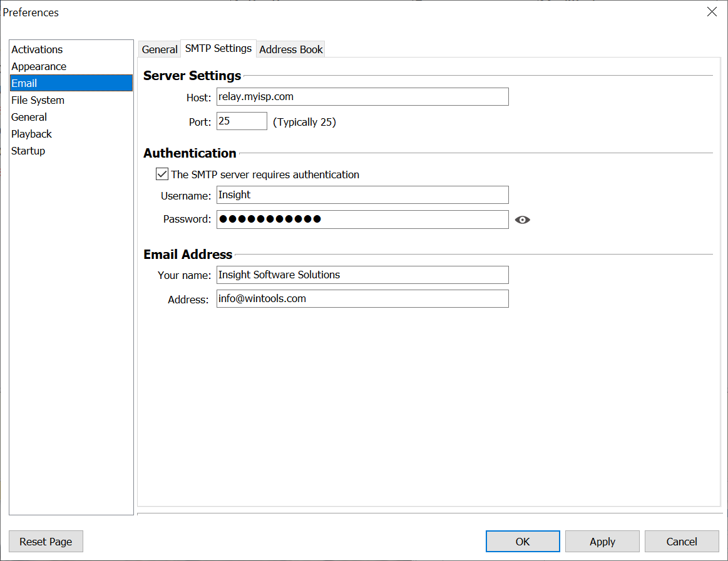This screenshot has width=728, height=561.
Task: Focus the Port number field
Action: (x=242, y=121)
